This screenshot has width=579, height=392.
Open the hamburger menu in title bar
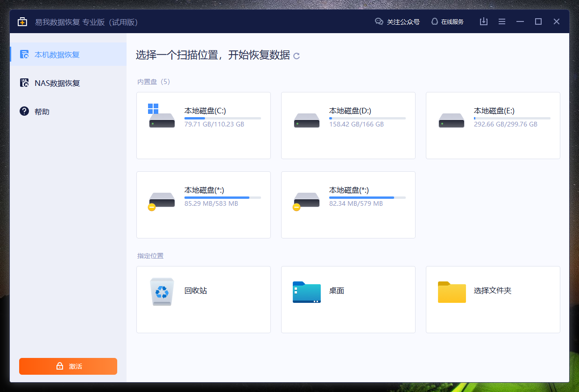(502, 21)
